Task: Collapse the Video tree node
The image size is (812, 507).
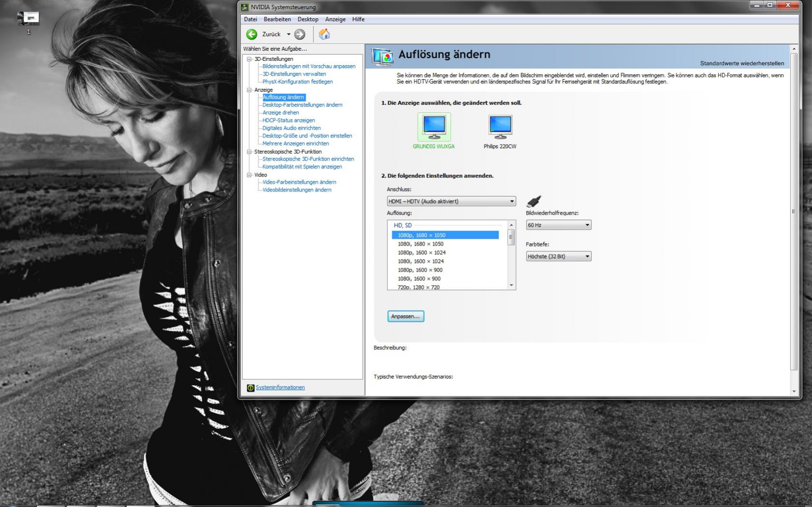Action: pos(250,175)
